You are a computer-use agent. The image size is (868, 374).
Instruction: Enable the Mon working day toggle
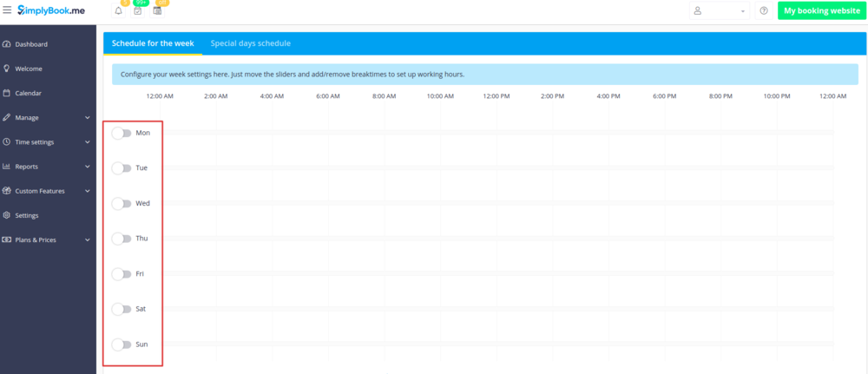click(122, 133)
